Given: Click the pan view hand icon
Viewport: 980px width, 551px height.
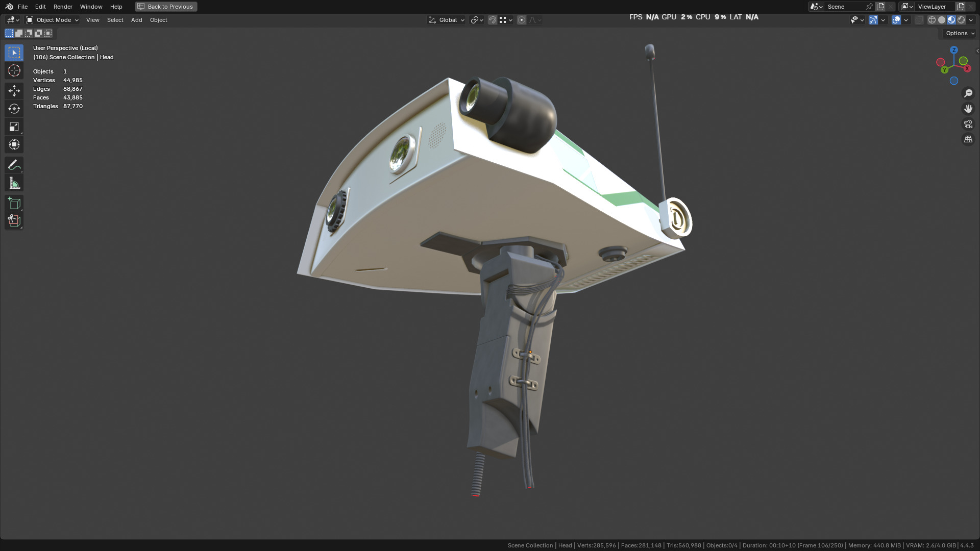Looking at the screenshot, I should [x=968, y=109].
